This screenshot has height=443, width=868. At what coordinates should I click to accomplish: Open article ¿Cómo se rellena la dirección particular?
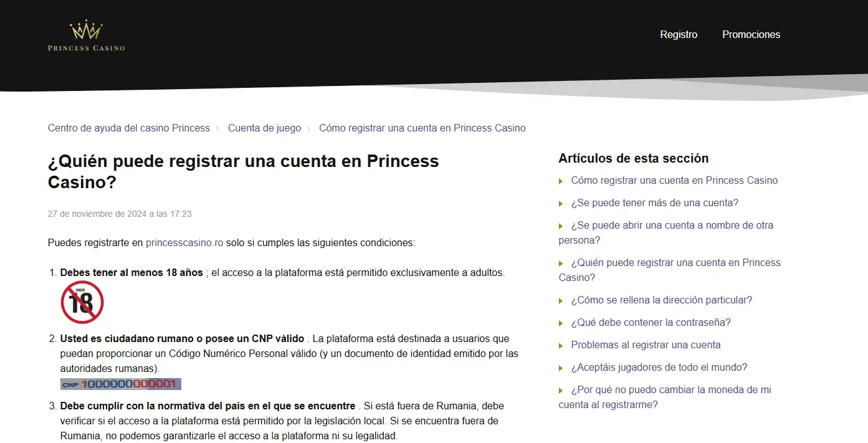(662, 300)
